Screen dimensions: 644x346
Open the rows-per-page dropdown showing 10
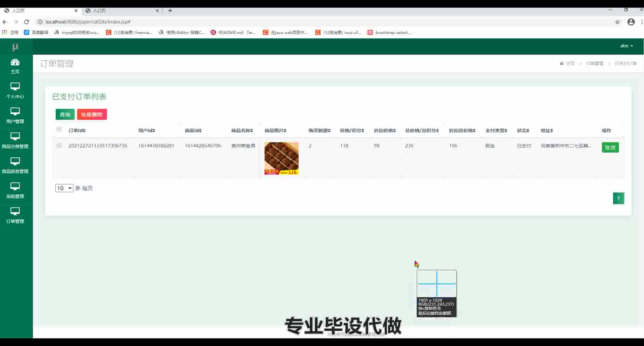pos(64,188)
